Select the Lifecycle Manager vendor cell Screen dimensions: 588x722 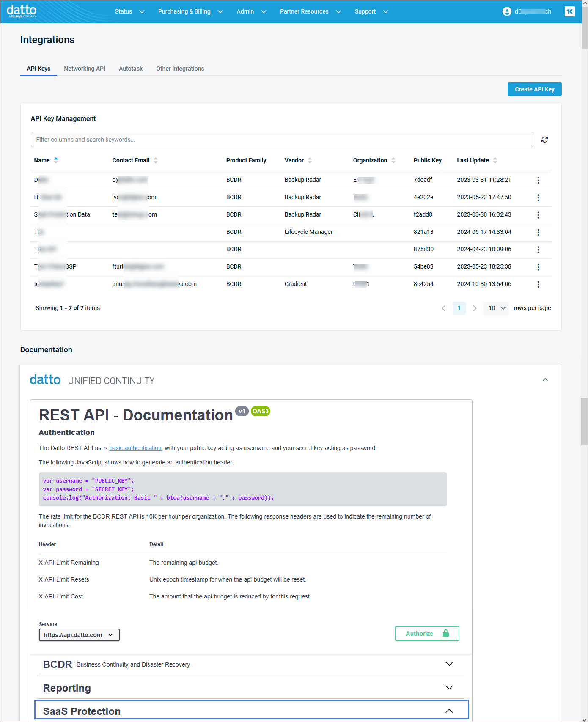308,232
